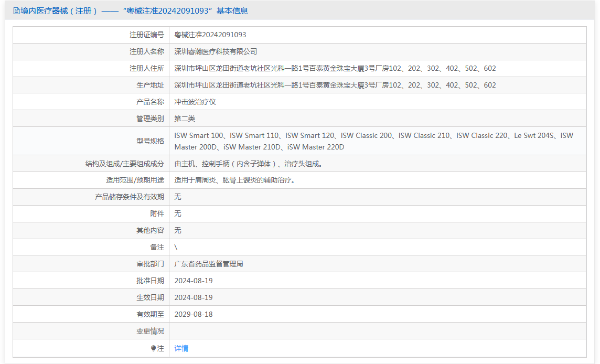Click the 生产地址 label

click(x=151, y=85)
